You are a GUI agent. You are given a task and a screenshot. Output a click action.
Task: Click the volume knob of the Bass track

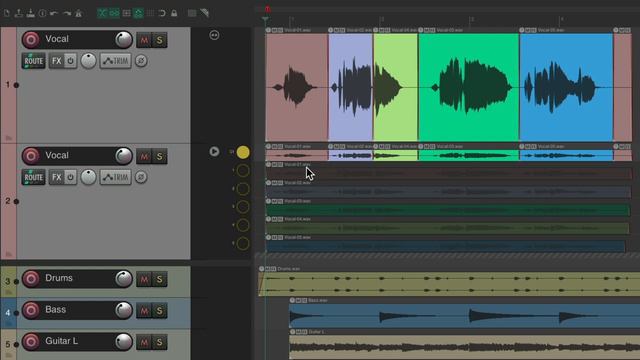[124, 310]
